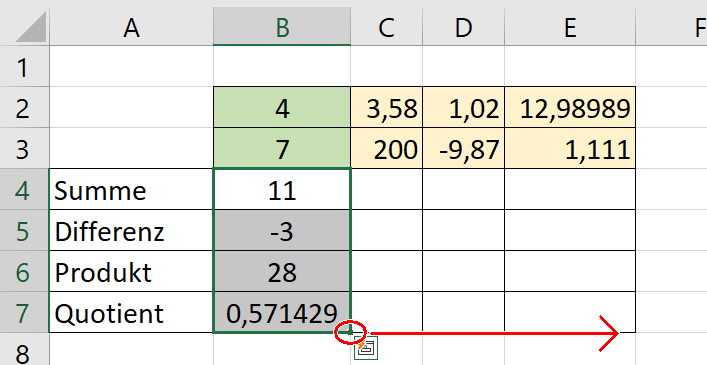
Task: Select row 4 header
Action: click(24, 189)
